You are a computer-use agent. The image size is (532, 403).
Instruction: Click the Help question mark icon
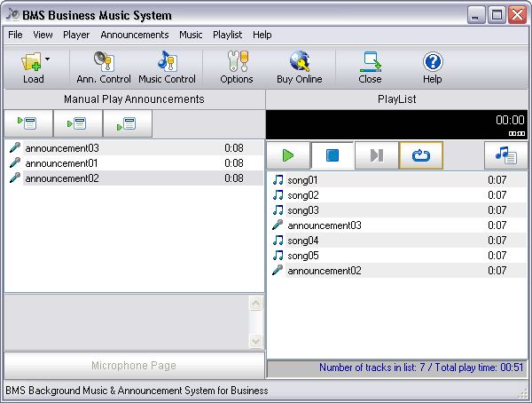(433, 62)
